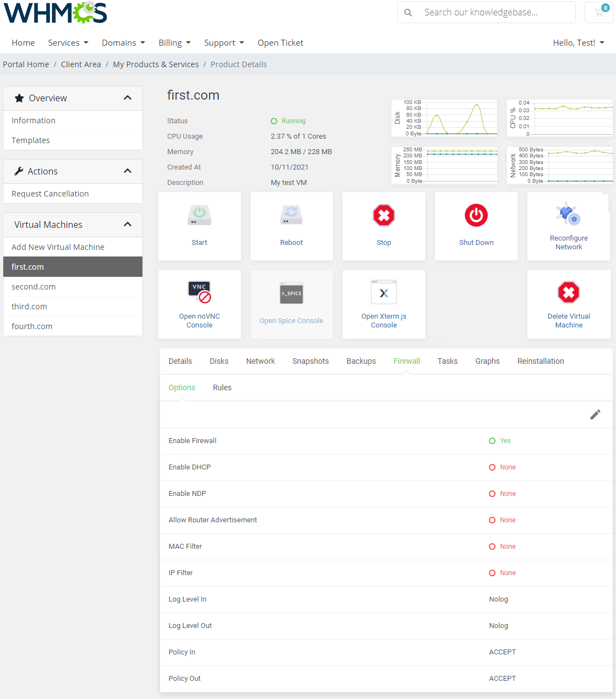
Task: Click the Reconfigure Network icon
Action: [x=568, y=213]
